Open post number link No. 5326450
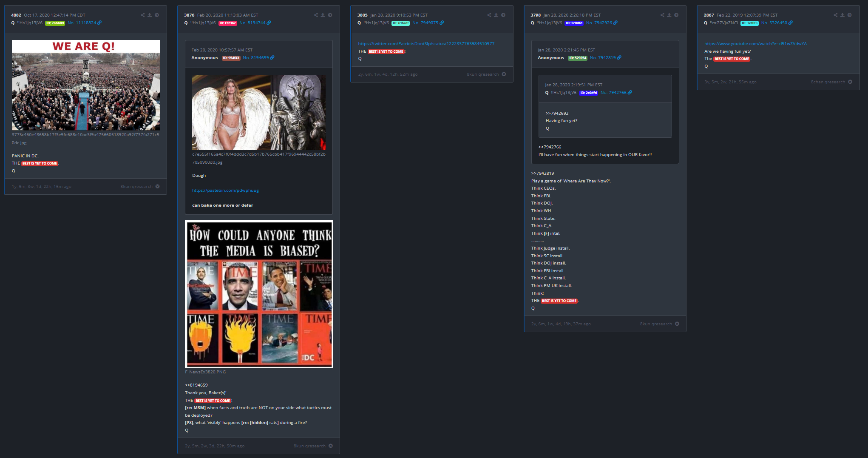The height and width of the screenshot is (458, 868). [774, 23]
